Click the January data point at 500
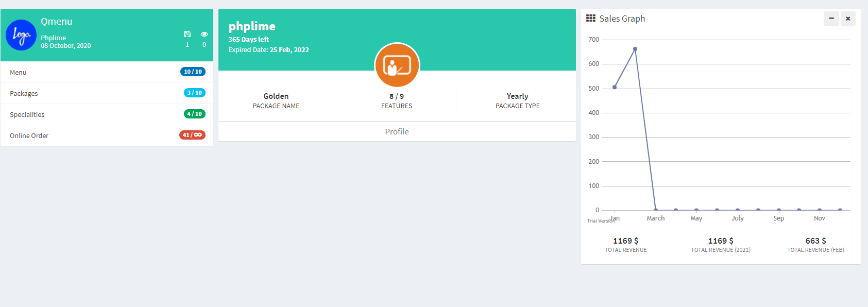868x307 pixels. click(x=615, y=87)
